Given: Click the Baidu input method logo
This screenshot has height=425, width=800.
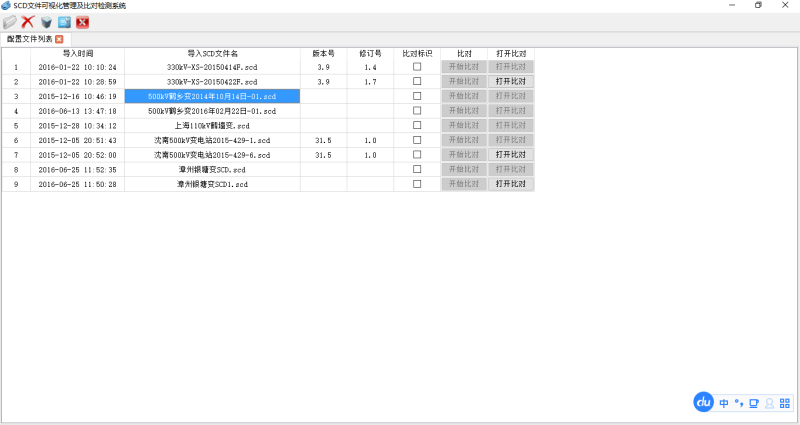Looking at the screenshot, I should pos(703,402).
